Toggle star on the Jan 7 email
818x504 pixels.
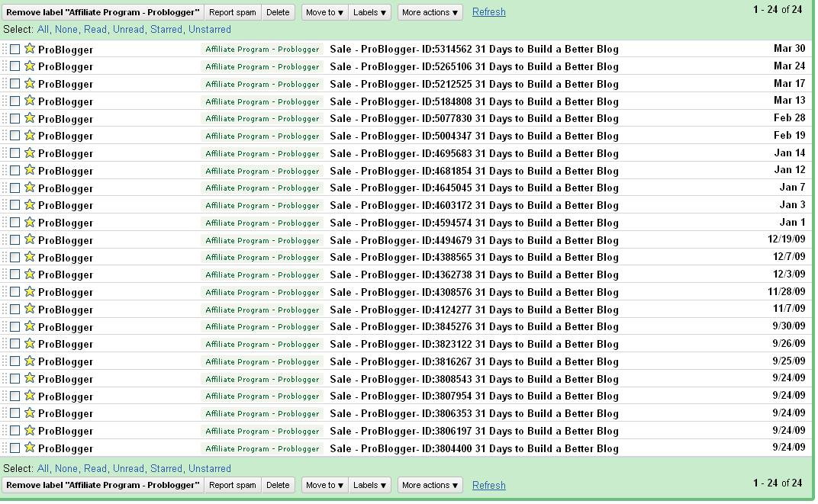tap(30, 187)
